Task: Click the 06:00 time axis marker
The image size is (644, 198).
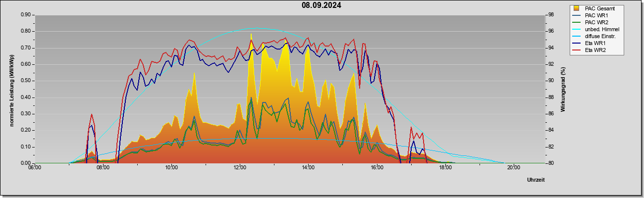Action: point(35,168)
